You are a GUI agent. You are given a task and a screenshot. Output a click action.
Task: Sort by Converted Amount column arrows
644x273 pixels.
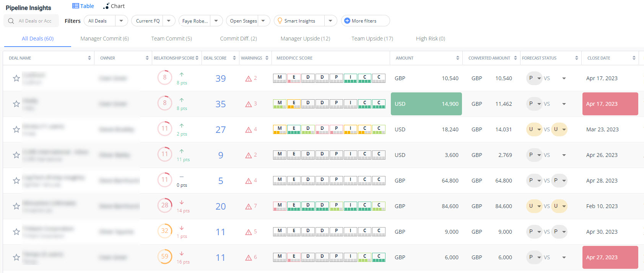(516, 58)
